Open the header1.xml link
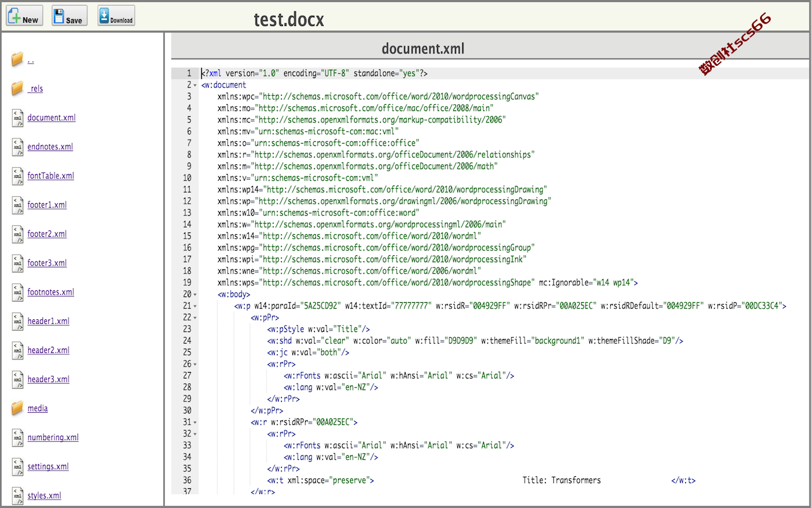Viewport: 812px width, 508px height. (48, 321)
